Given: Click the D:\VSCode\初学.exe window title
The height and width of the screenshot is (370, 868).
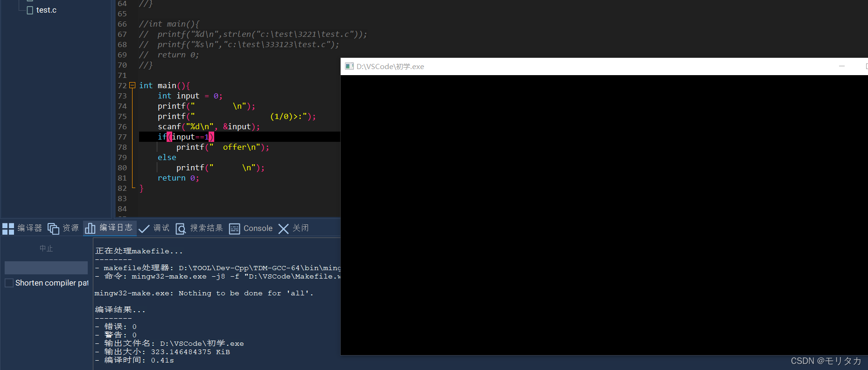Looking at the screenshot, I should coord(390,66).
